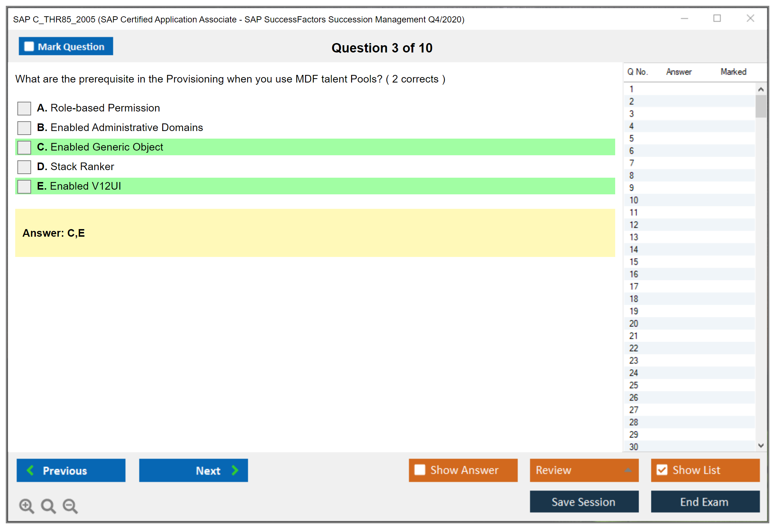Select question 25 in the list
Screen dimensions: 778x532
[634, 385]
